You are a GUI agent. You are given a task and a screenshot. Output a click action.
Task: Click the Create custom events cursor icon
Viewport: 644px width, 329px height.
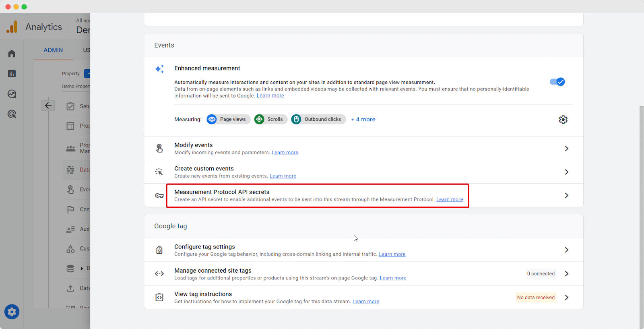click(x=159, y=172)
